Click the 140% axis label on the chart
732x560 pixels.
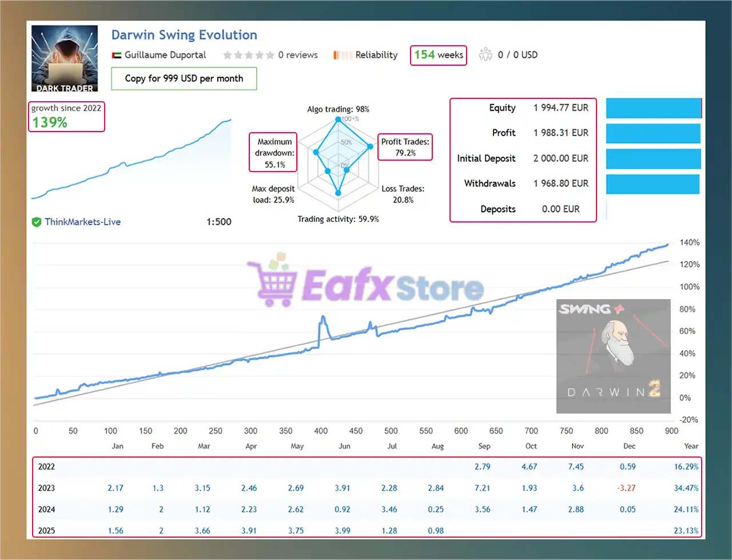click(690, 243)
